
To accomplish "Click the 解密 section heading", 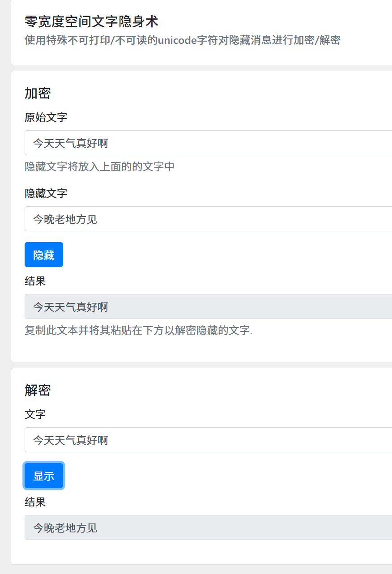I will [x=37, y=390].
